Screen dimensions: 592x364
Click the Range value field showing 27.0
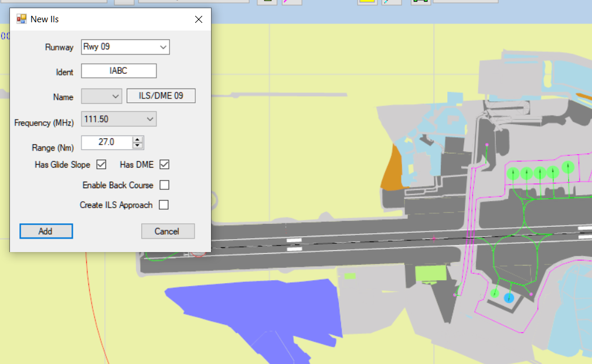click(x=107, y=142)
